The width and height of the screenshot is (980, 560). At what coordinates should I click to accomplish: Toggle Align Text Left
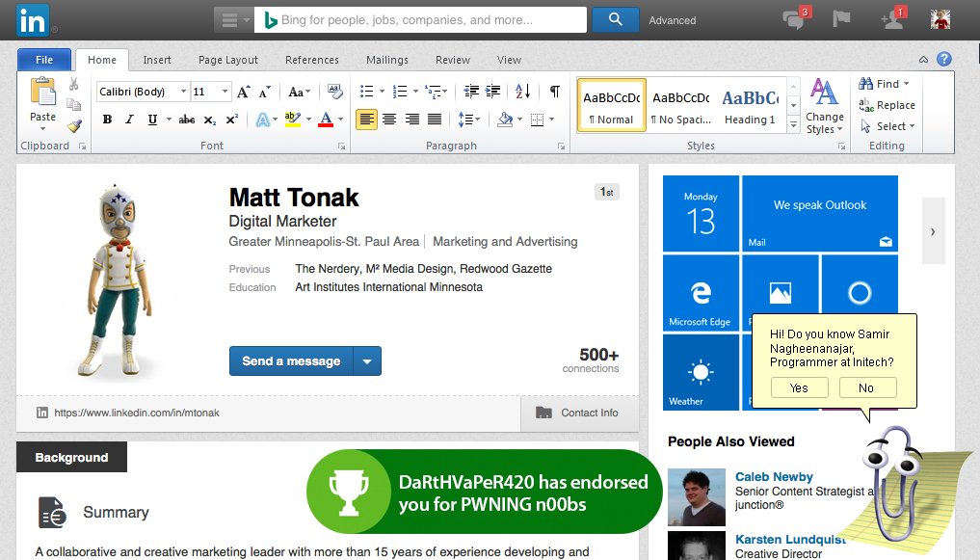(367, 119)
